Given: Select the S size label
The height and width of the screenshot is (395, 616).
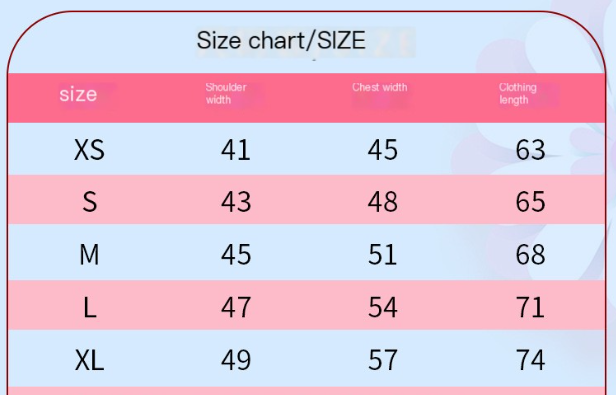Looking at the screenshot, I should (90, 202).
